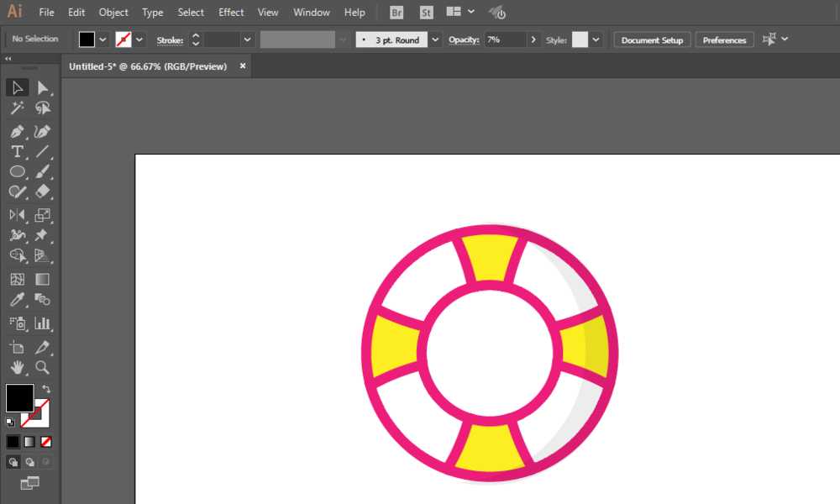Select the Direct Selection tool
840x504 pixels.
43,88
